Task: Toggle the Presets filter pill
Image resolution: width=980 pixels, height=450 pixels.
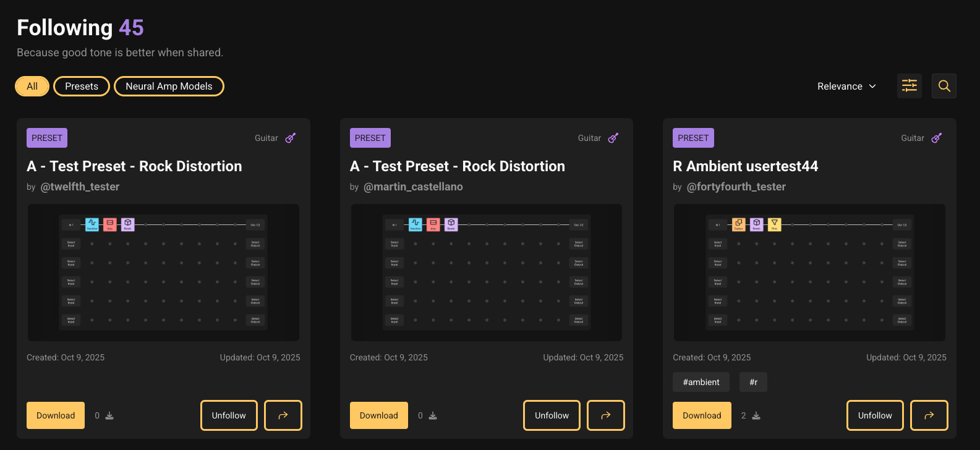Action: [82, 87]
